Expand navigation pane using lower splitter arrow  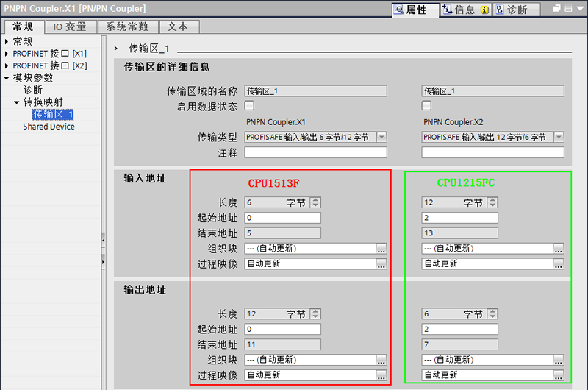103,262
